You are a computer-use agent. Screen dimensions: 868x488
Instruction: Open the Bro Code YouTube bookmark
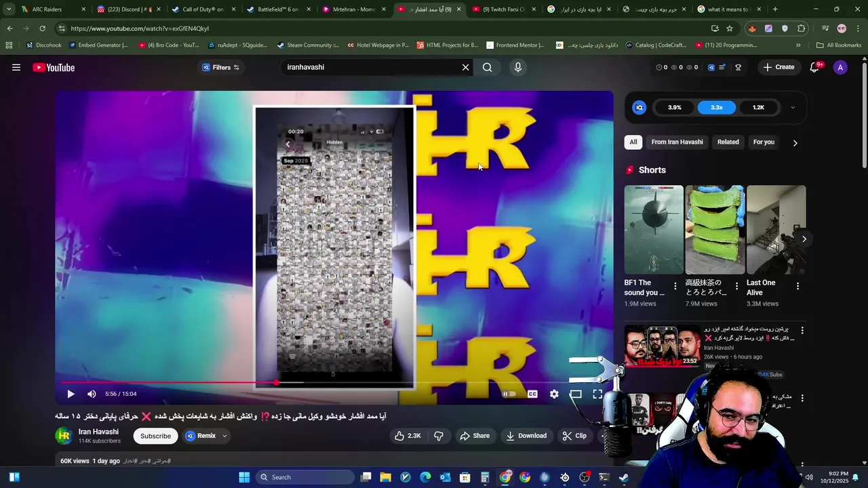click(x=168, y=45)
